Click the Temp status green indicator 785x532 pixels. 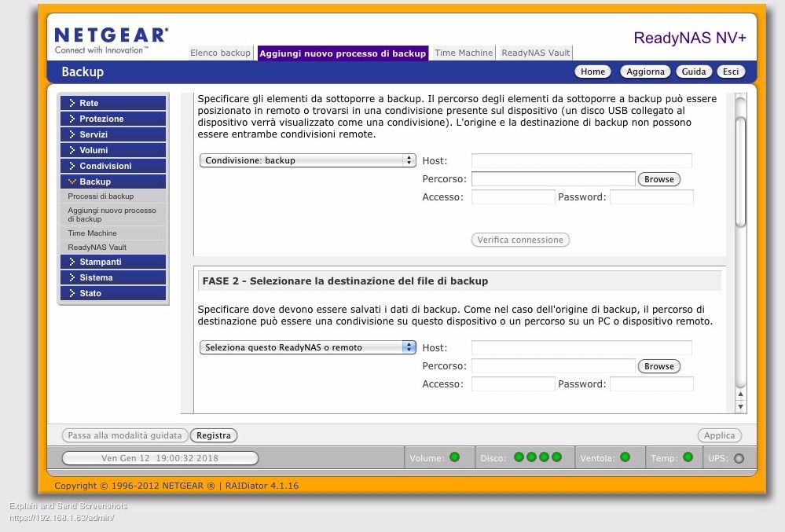(x=688, y=457)
